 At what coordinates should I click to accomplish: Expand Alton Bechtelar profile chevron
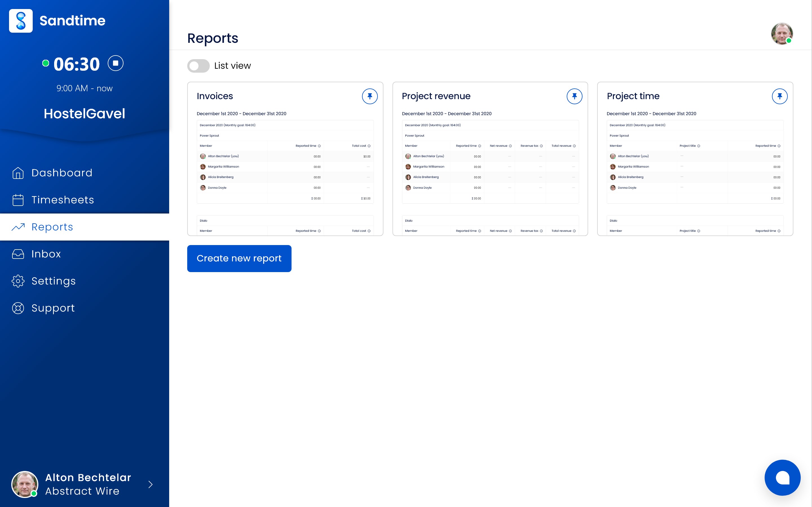point(150,484)
